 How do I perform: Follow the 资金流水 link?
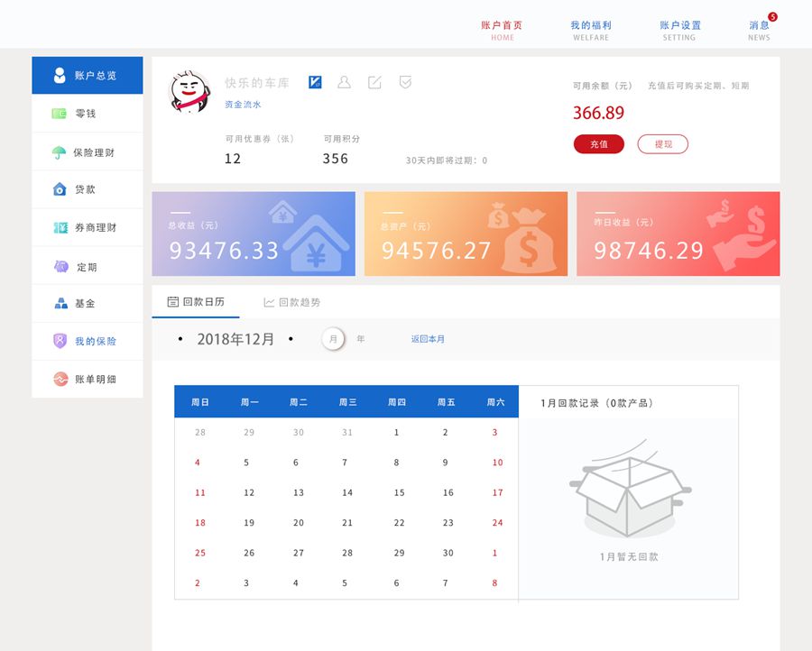243,105
